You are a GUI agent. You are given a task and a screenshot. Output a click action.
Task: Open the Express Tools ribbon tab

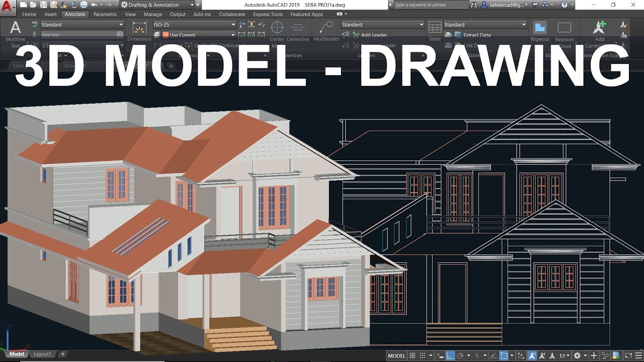(x=268, y=15)
